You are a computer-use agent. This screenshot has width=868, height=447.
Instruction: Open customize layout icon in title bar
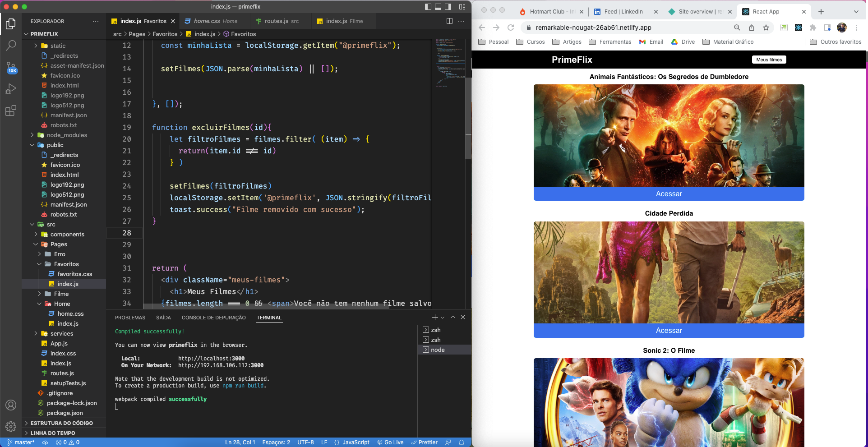[x=462, y=7]
